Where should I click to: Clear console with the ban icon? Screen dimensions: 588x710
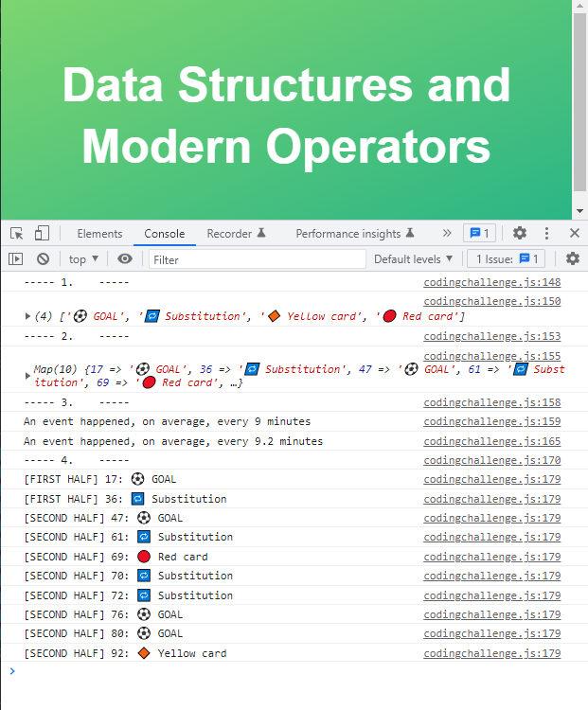[43, 259]
